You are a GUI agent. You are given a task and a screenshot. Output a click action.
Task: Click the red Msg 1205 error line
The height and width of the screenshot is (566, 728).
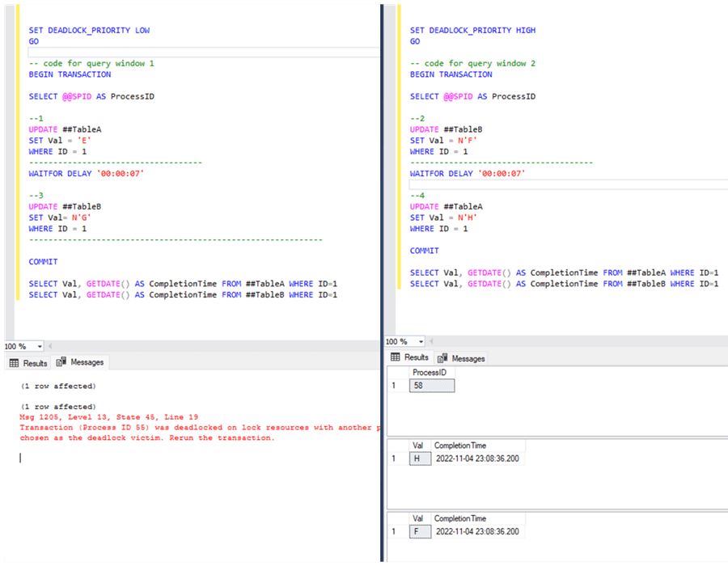[x=104, y=417]
